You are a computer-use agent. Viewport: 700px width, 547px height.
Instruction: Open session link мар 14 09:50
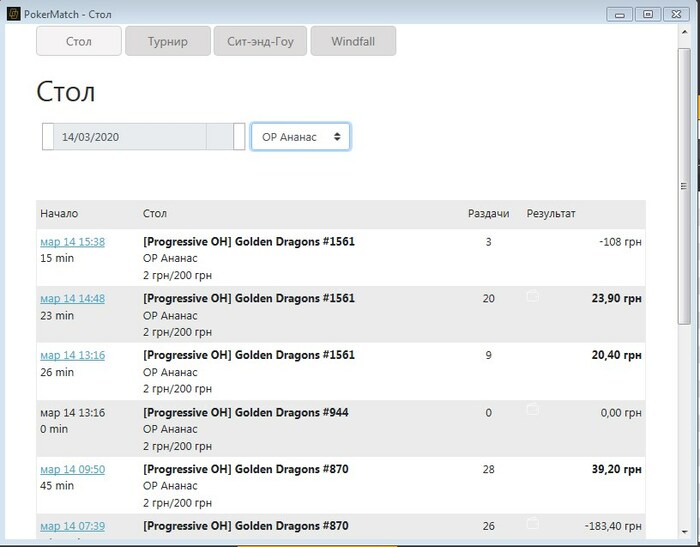click(x=72, y=470)
